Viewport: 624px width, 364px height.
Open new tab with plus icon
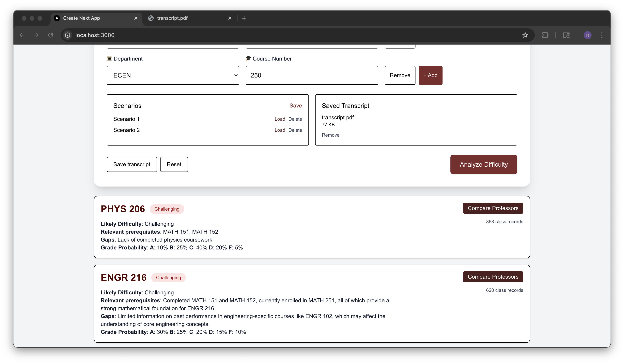(x=244, y=18)
